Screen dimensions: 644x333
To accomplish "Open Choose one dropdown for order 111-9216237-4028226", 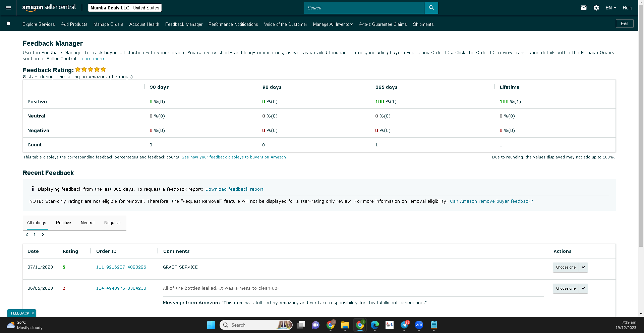I will click(570, 267).
